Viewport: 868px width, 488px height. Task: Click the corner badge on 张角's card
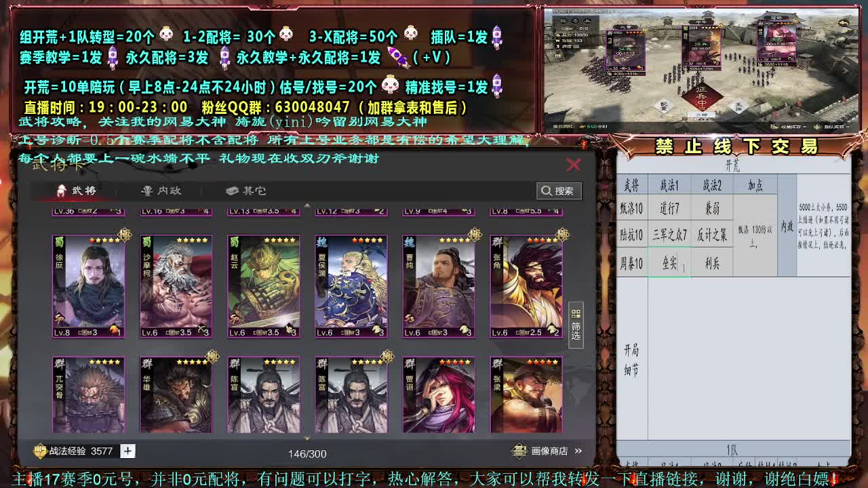coord(562,235)
